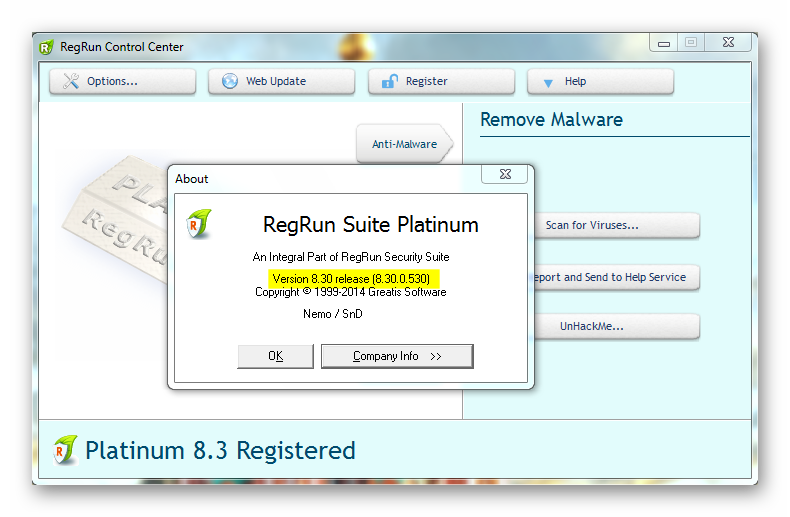Image resolution: width=790 pixels, height=517 pixels.
Task: Click the Copyright 1999-2014 Greatis Software text
Action: (351, 292)
